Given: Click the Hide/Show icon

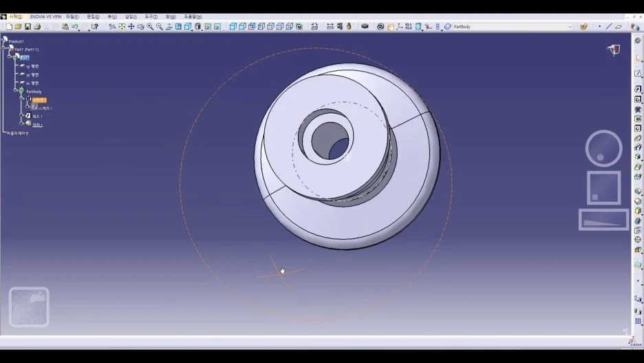Looking at the screenshot, I should (208, 27).
